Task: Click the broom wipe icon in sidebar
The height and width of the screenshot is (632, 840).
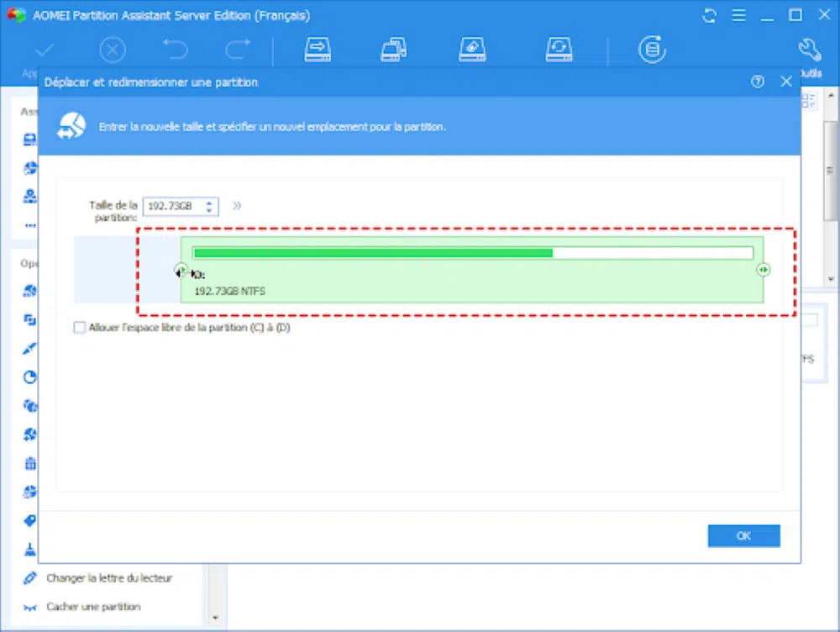Action: tap(30, 550)
